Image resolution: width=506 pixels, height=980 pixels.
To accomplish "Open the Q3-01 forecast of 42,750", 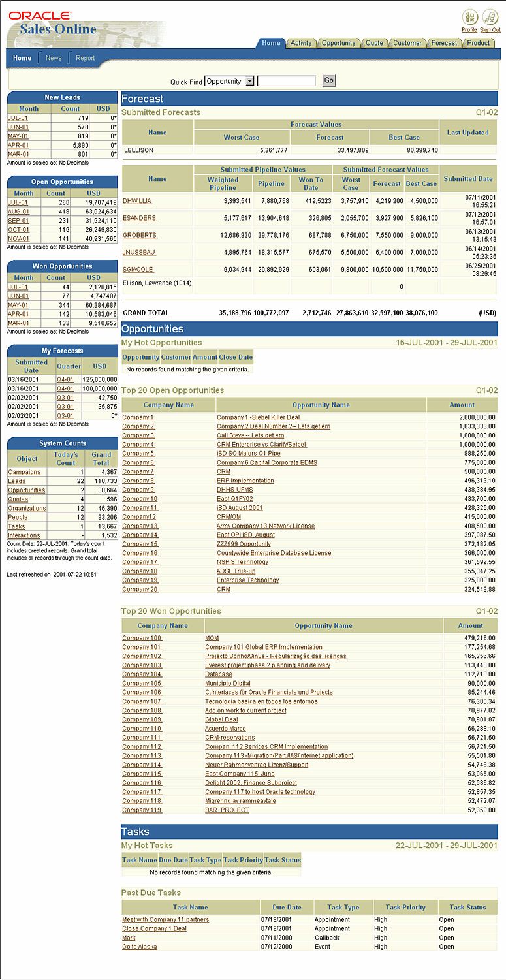I will (x=65, y=397).
